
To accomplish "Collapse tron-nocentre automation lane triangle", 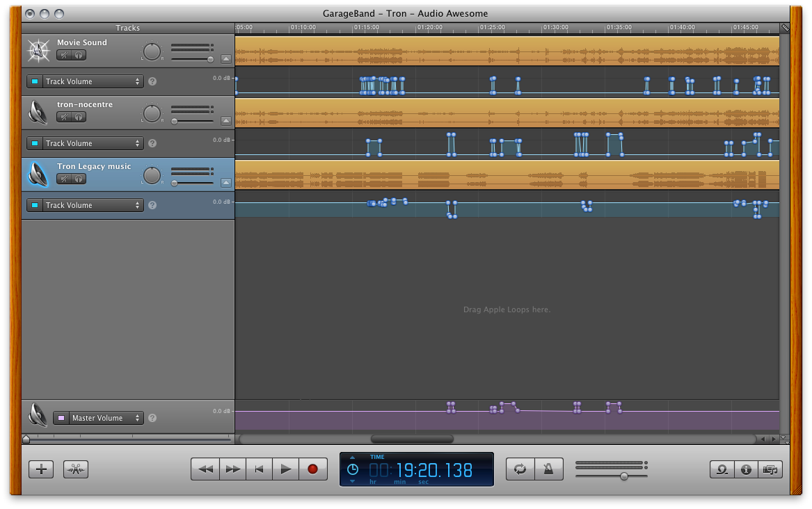I will click(225, 121).
